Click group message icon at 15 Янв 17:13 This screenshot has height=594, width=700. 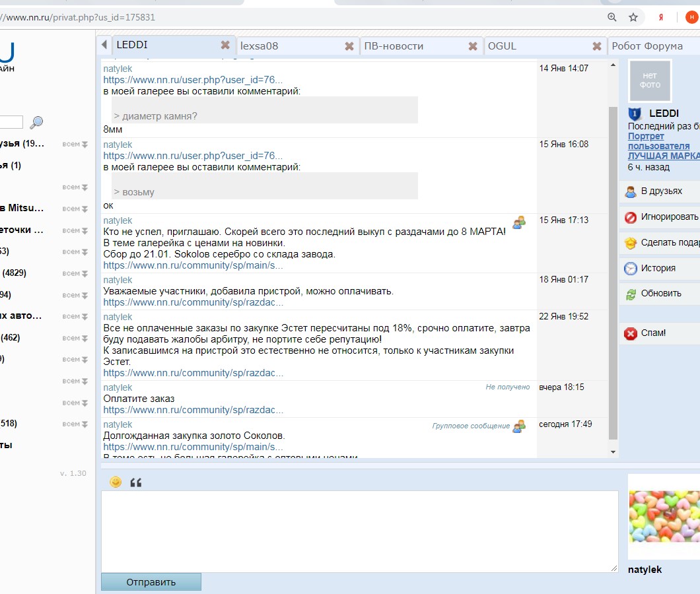coord(519,222)
